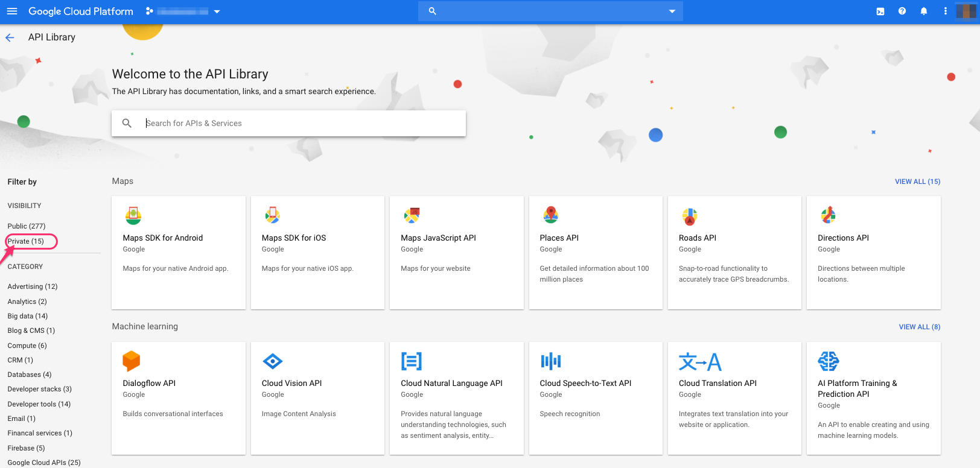The image size is (980, 468).
Task: Click the search icon in API search box
Action: (x=127, y=123)
